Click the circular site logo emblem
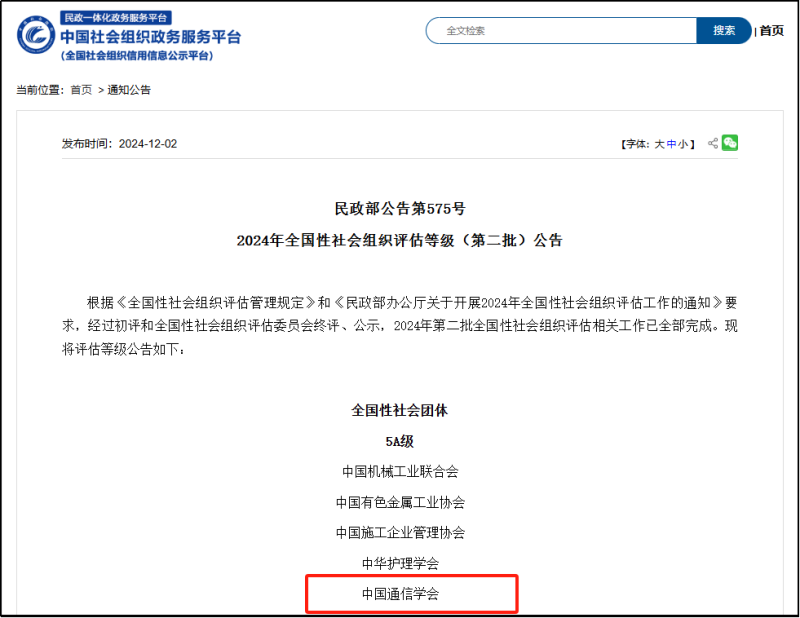The height and width of the screenshot is (618, 800). click(x=35, y=37)
